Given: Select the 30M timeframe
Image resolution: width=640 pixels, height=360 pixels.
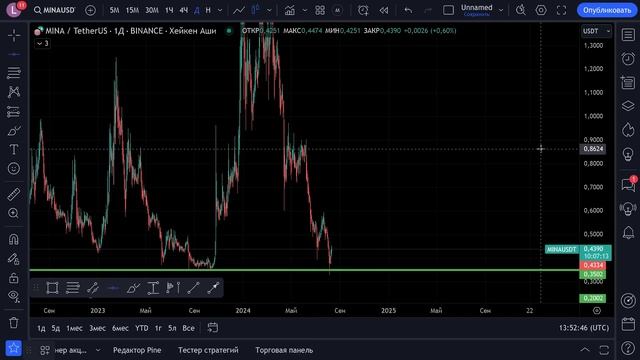Looking at the screenshot, I should tap(152, 10).
